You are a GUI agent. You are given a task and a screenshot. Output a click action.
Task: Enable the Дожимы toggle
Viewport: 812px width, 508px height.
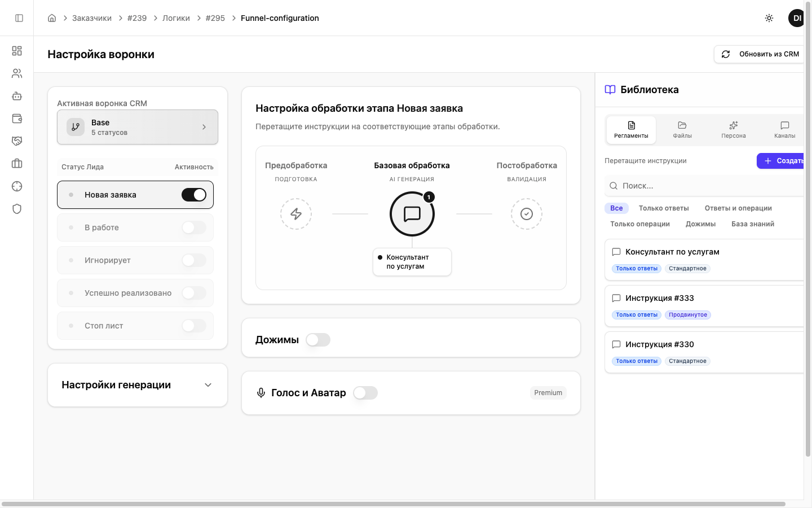tap(318, 340)
